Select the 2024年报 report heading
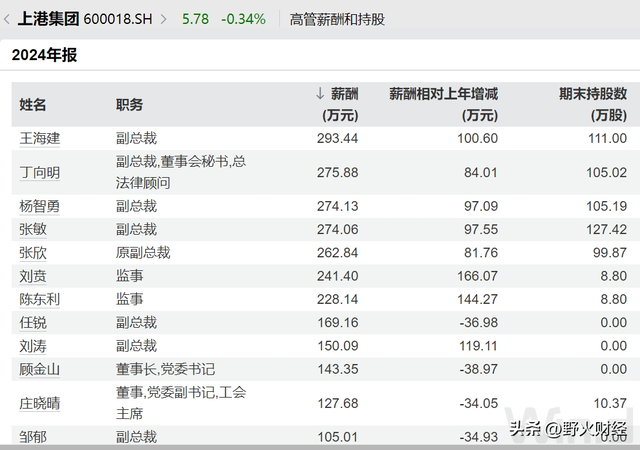 pos(44,55)
